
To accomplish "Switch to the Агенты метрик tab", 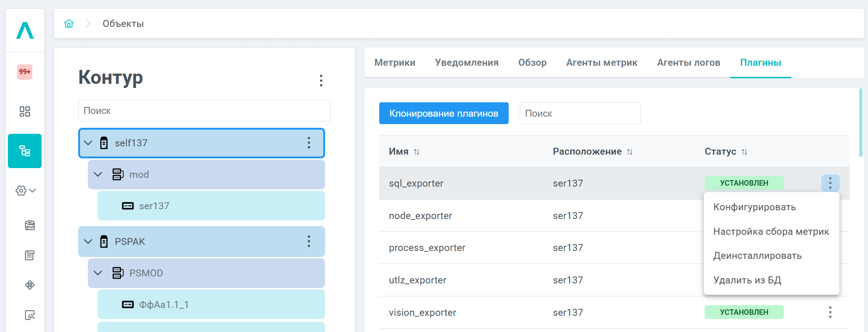I will tap(602, 63).
